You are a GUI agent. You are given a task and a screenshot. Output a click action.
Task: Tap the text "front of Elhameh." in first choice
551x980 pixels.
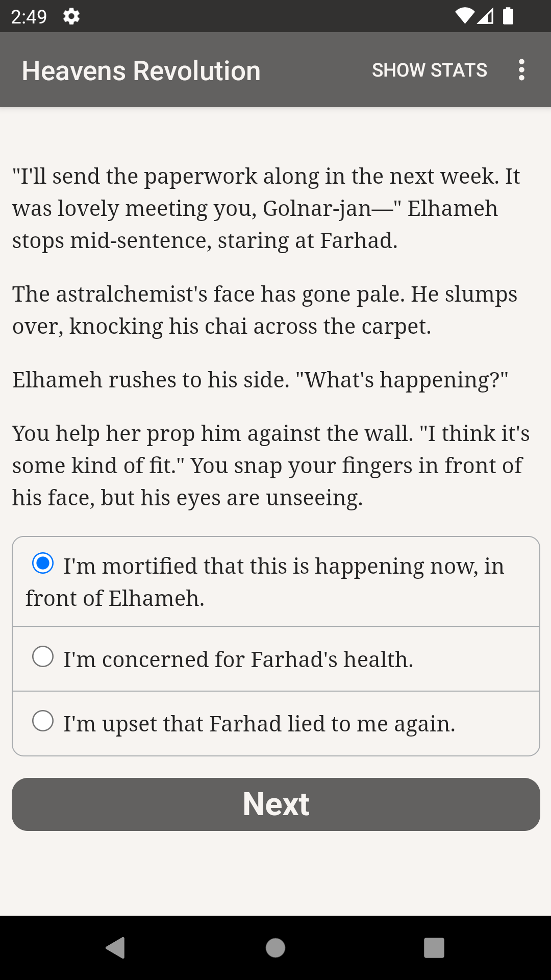tap(115, 598)
